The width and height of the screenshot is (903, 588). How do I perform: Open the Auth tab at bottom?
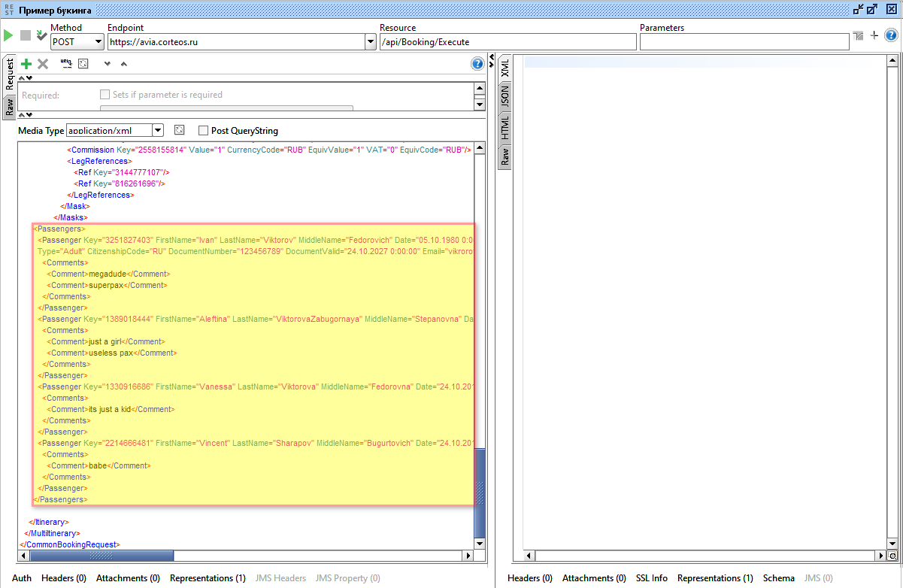(x=22, y=578)
